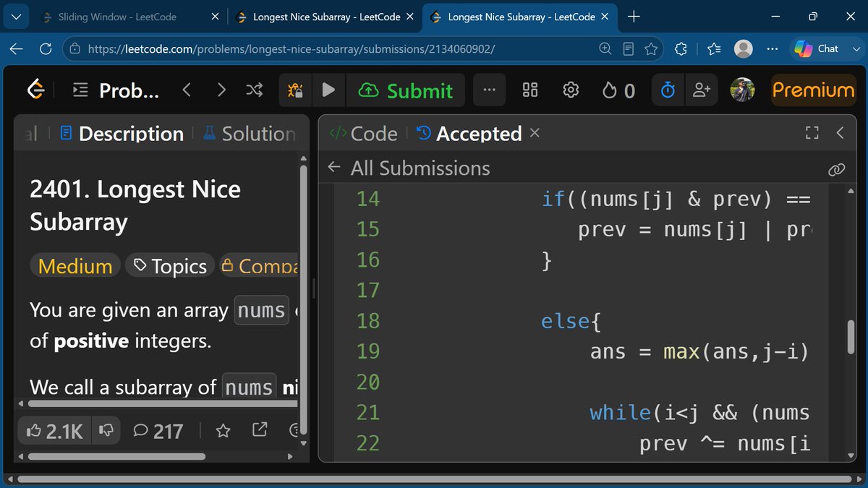
Task: Open Copilot Chat button
Action: coord(817,49)
